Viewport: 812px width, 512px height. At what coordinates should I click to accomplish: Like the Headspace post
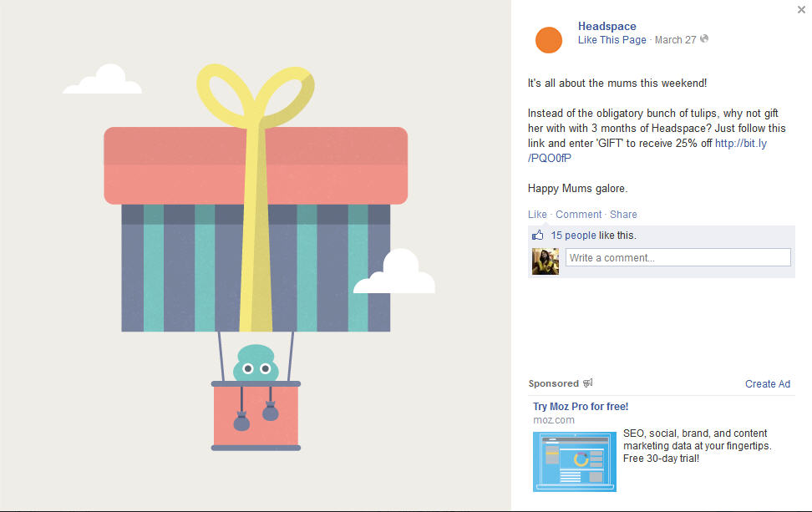pos(537,215)
